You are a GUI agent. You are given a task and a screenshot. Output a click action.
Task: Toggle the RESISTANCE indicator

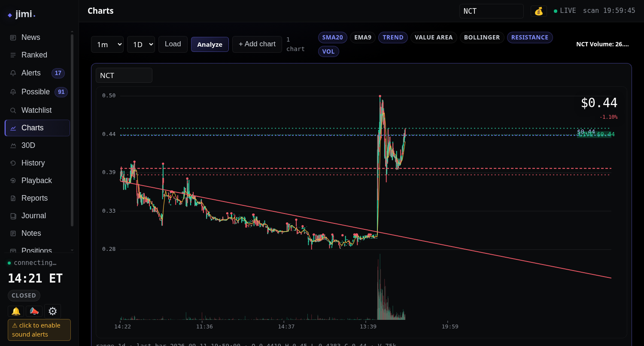click(530, 38)
